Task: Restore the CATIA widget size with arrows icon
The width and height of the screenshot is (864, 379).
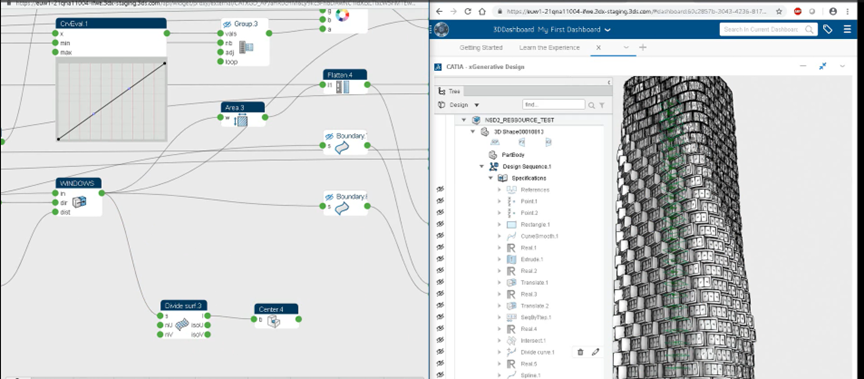Action: point(823,66)
